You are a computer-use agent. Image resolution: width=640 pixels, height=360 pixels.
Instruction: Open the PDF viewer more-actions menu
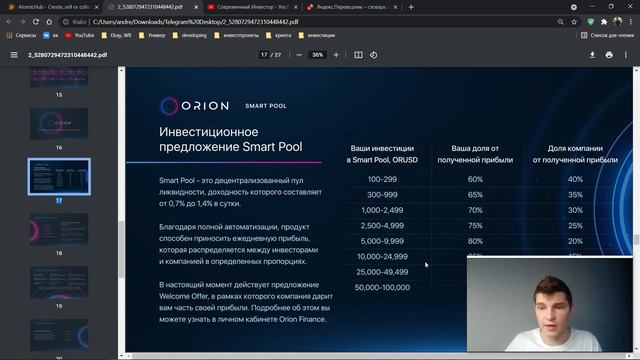(626, 55)
